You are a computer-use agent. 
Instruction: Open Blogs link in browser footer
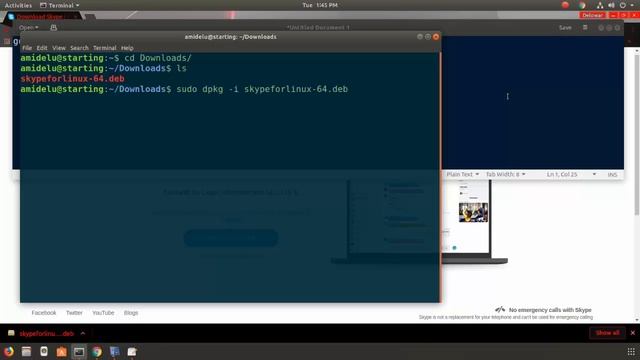click(131, 313)
